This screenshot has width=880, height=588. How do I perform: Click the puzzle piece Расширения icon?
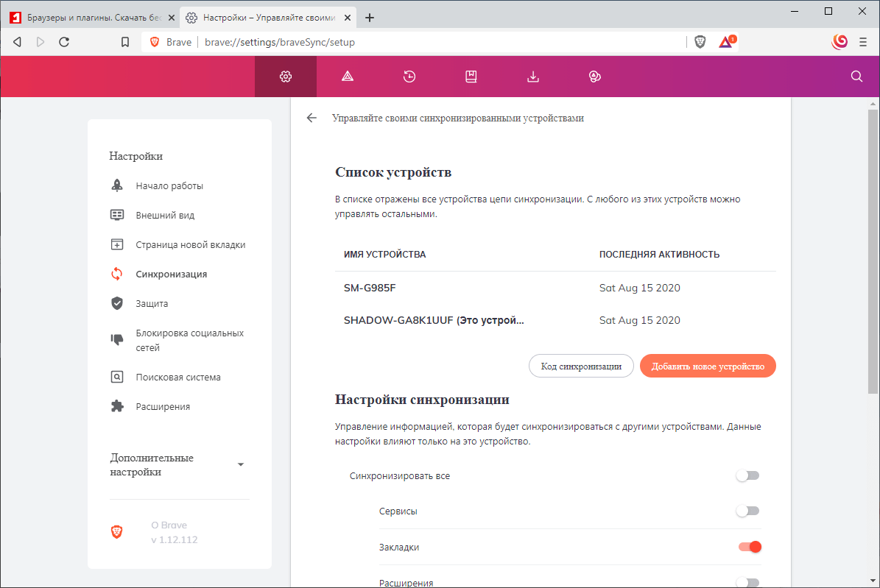pos(117,406)
